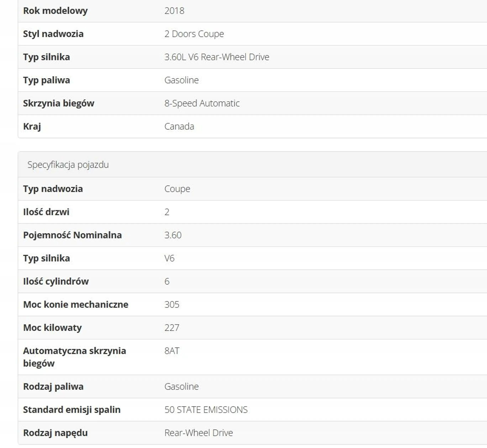Select the '50 STATE EMISSIONS' value
Screen dimensions: 487x448
[206, 409]
